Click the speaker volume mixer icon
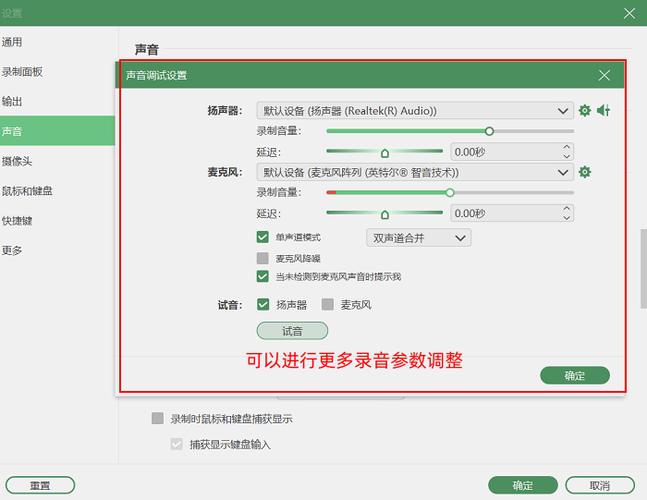647x500 pixels. (603, 110)
